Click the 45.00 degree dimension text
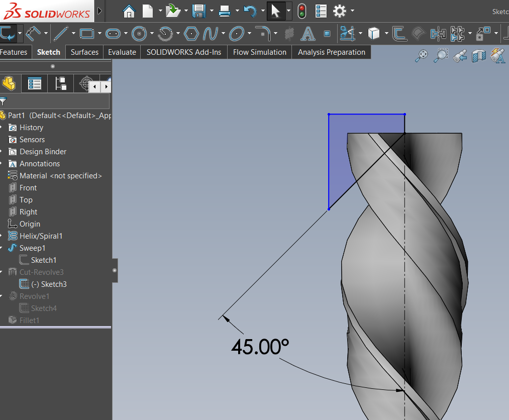 pyautogui.click(x=260, y=347)
